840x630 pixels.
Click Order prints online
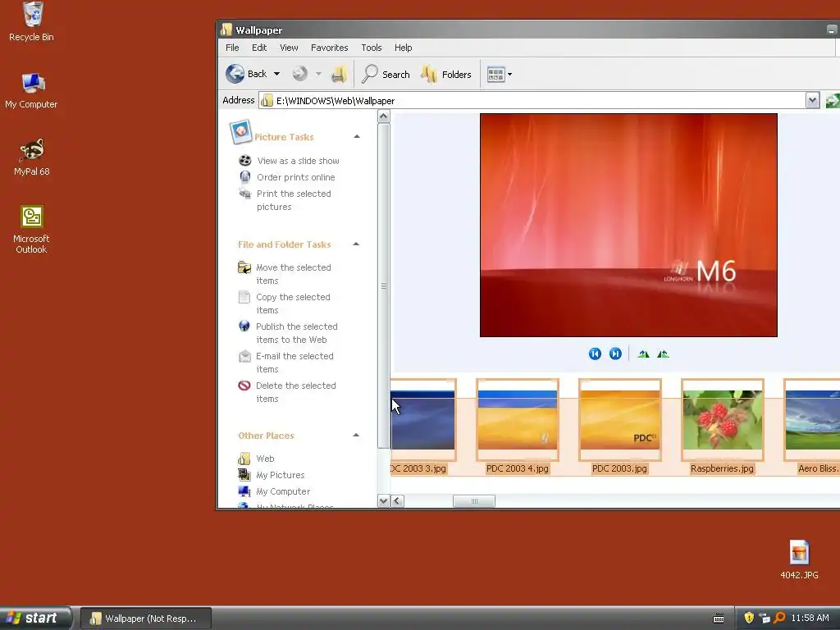(x=295, y=177)
